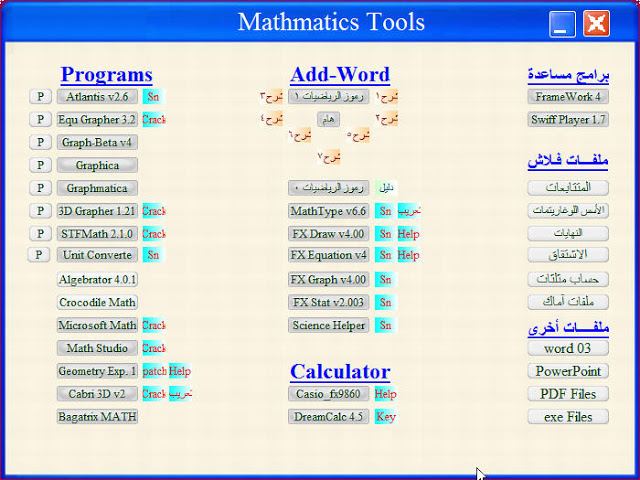Open Geometry Exp. 1
640x480 pixels.
click(97, 371)
